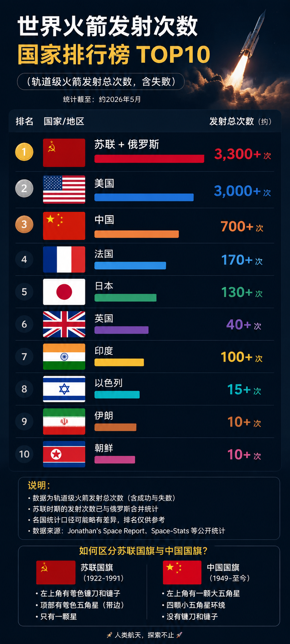Image resolution: width=290 pixels, height=644 pixels.
Task: Click the Iran flag icon
Action: click(x=64, y=422)
